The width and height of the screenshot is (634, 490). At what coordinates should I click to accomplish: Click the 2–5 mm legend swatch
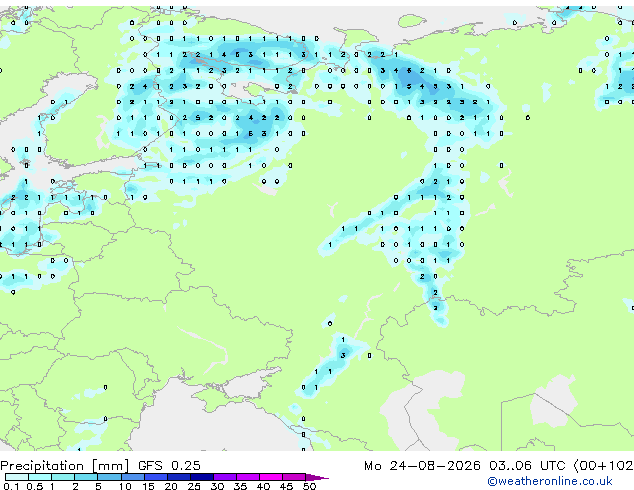click(x=86, y=477)
